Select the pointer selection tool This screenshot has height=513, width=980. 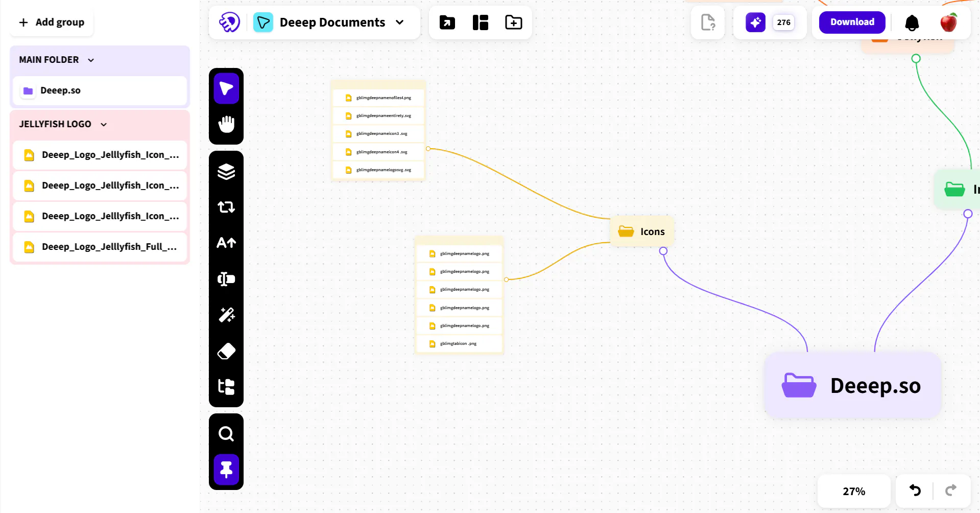[x=226, y=88]
